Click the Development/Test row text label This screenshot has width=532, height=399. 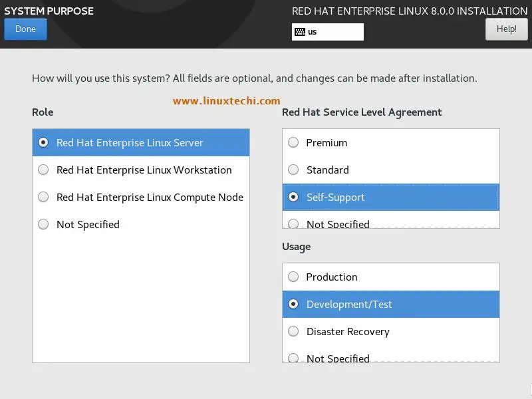348,304
